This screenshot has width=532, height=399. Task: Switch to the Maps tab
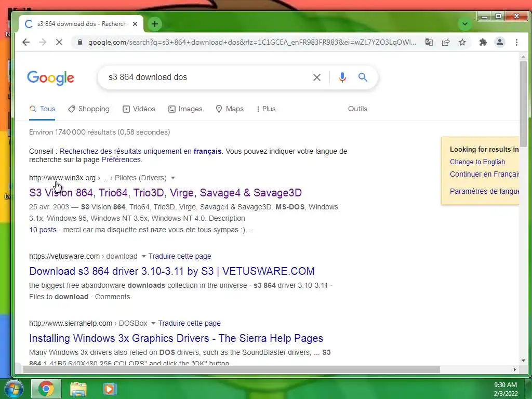(x=230, y=109)
